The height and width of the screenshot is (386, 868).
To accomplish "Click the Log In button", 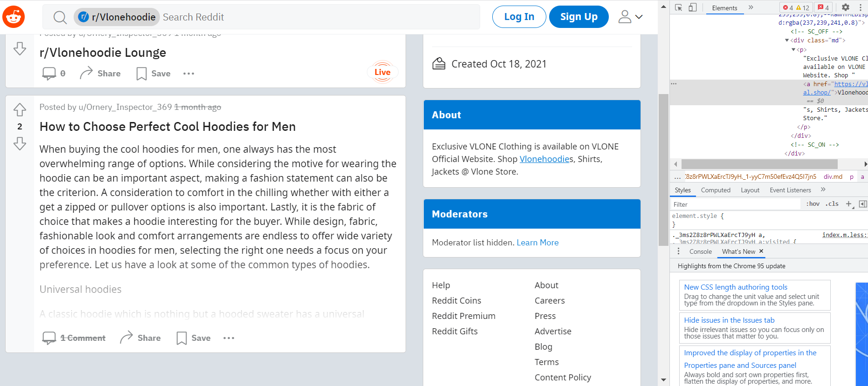I will [519, 17].
